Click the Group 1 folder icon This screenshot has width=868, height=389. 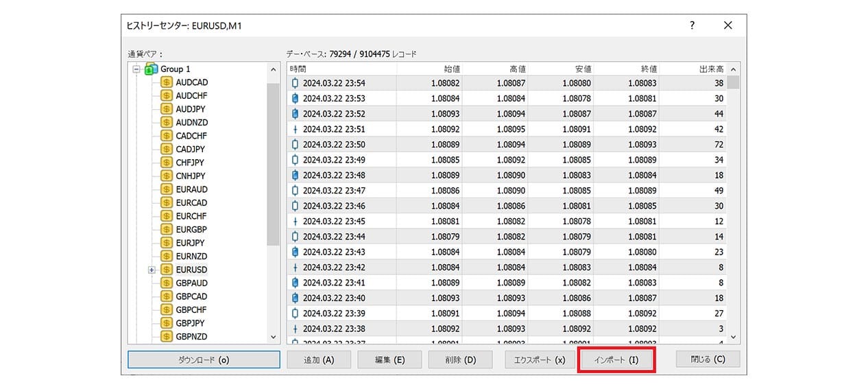(152, 69)
